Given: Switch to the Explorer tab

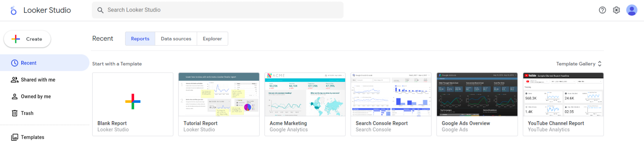Looking at the screenshot, I should [213, 39].
